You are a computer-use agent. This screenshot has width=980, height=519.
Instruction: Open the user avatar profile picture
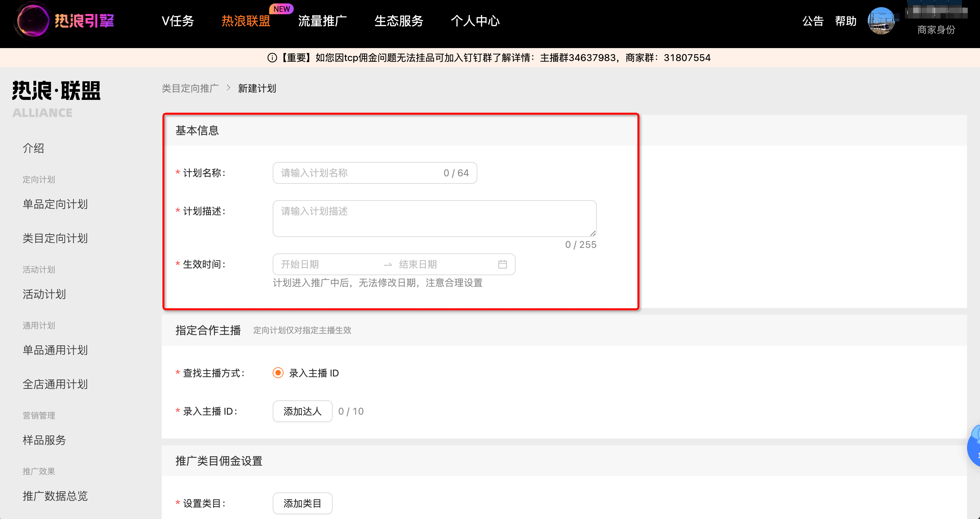[881, 21]
